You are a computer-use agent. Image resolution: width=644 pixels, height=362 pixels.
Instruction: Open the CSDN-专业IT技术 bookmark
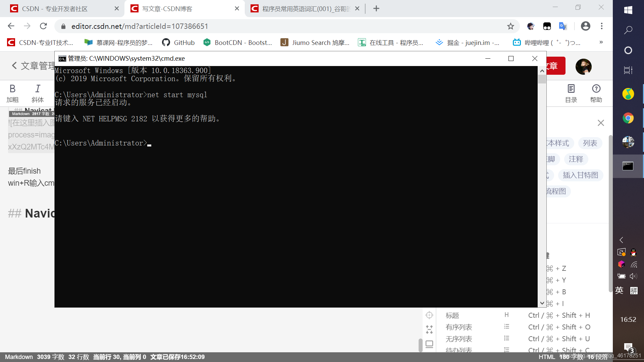pyautogui.click(x=40, y=43)
